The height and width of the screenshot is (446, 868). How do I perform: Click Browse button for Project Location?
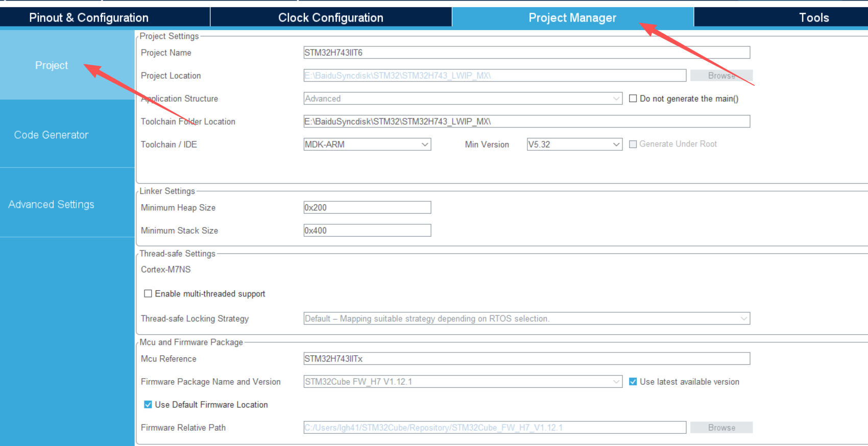[x=721, y=76]
